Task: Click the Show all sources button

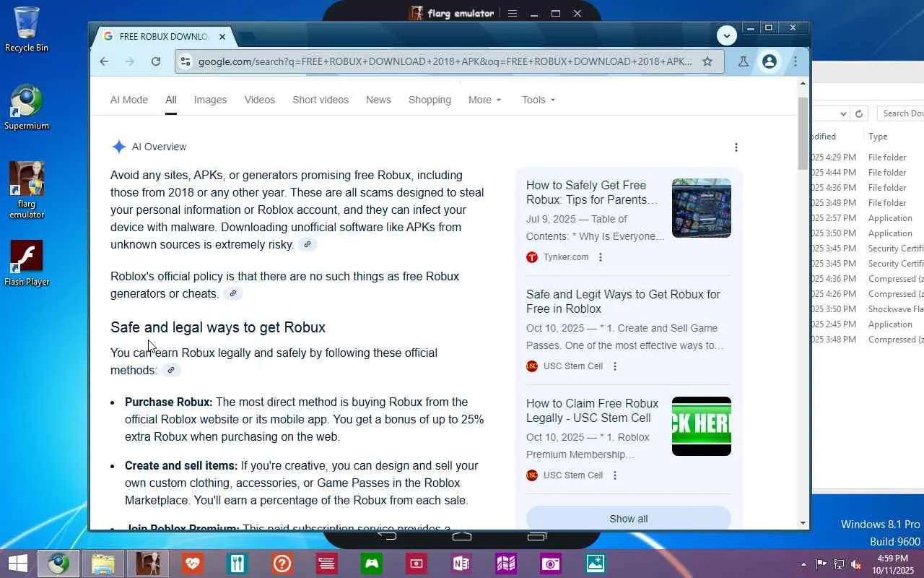Action: 629,519
